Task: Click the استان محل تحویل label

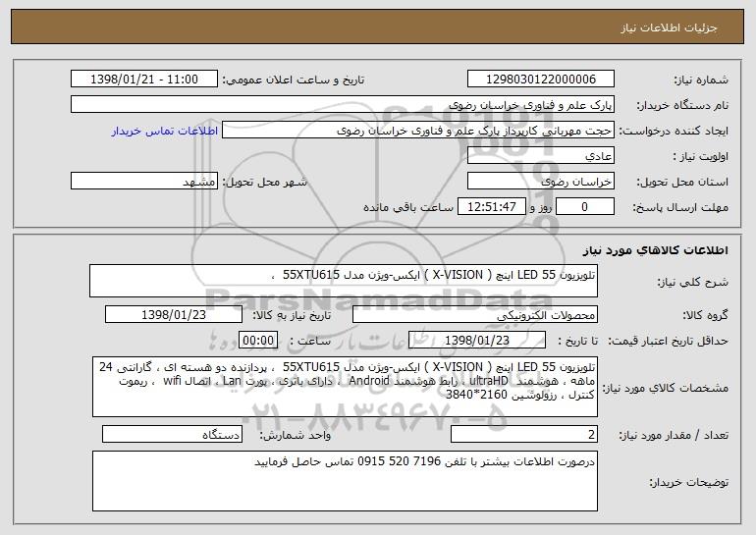Action: point(682,182)
